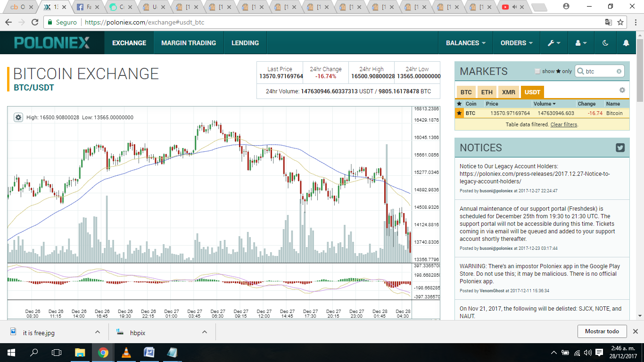Screen dimensions: 644x362
Task: Click the browser address bar URL
Action: pos(144,22)
